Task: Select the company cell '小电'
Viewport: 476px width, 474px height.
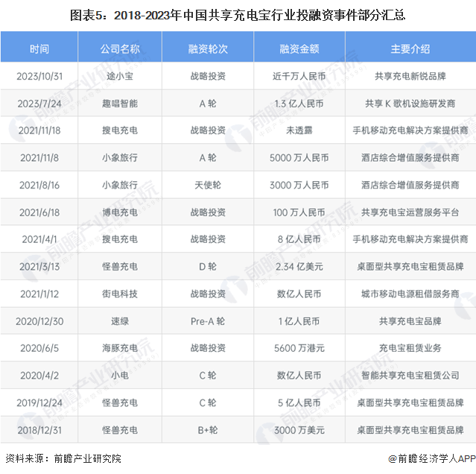Action: click(x=120, y=376)
